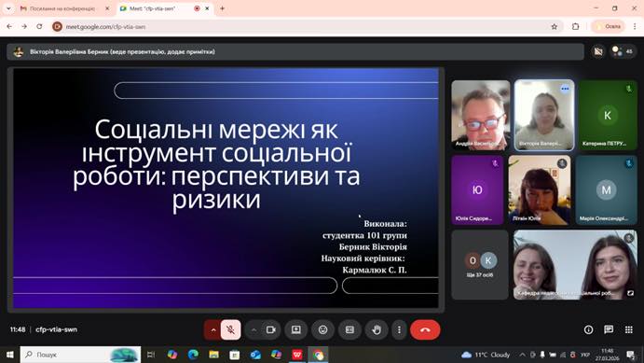Click the address bar URL meet.google.com
The image size is (644, 363).
105,27
